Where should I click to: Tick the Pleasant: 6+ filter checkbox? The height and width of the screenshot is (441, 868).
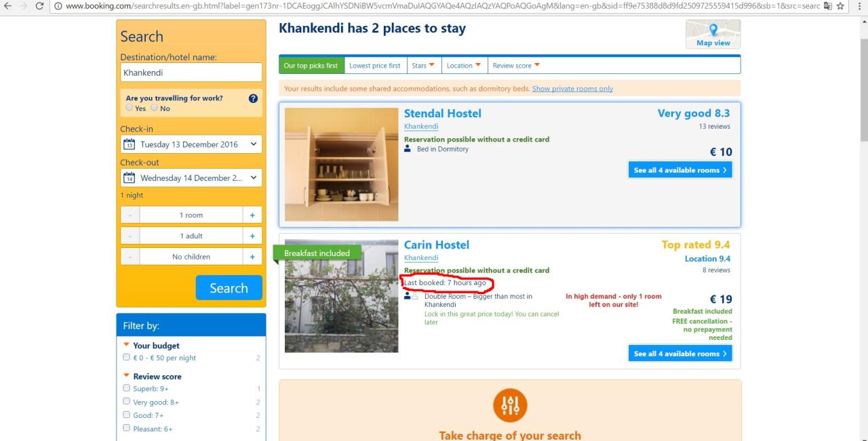click(126, 428)
